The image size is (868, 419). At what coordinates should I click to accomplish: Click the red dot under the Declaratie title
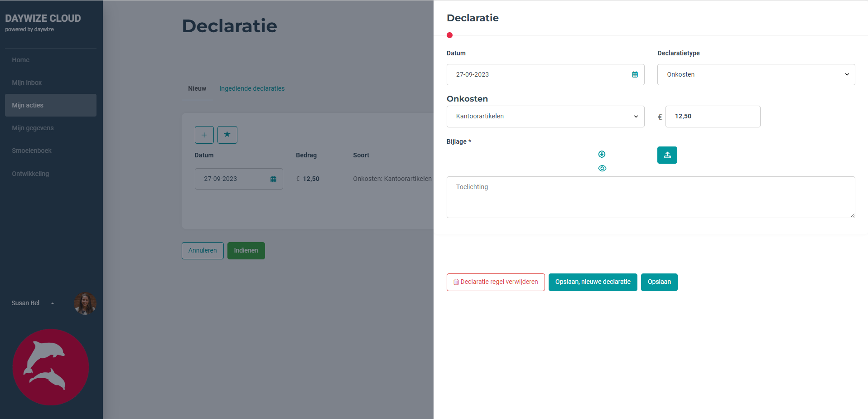[x=449, y=35]
